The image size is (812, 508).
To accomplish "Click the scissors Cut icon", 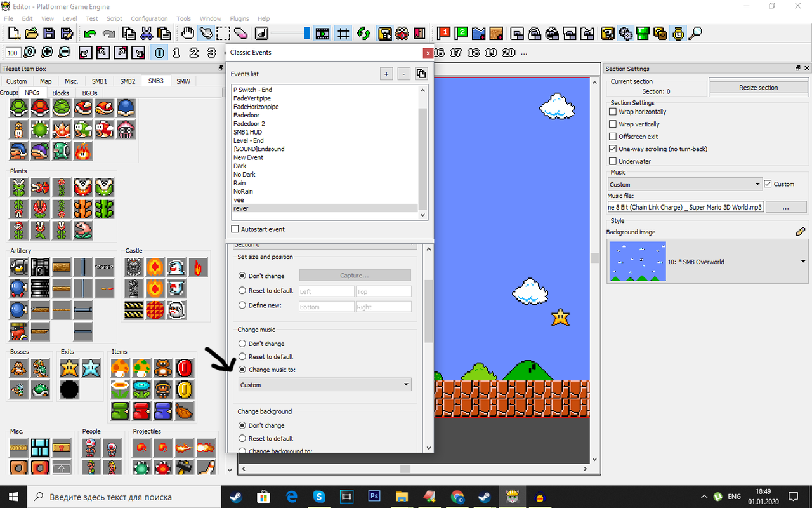I will point(146,33).
